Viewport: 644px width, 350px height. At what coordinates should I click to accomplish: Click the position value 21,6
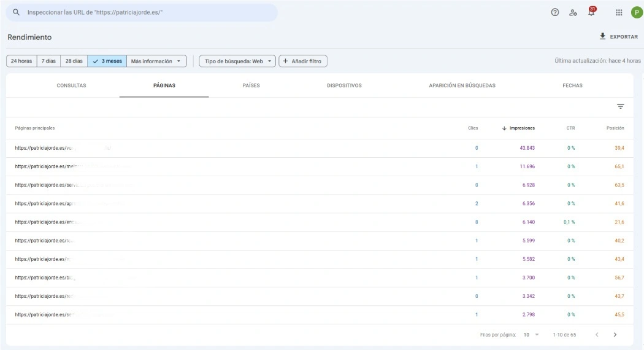point(619,222)
